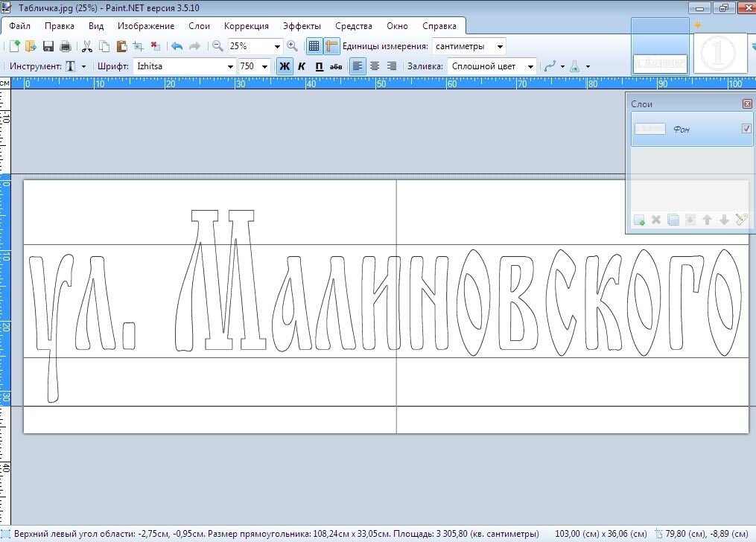Image resolution: width=756 pixels, height=542 pixels.
Task: Open the Окно menu
Action: pos(397,26)
